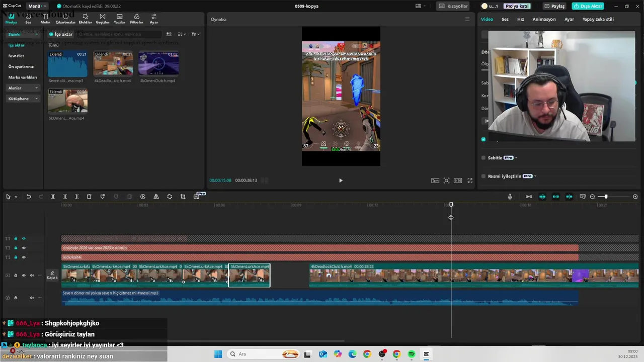Click the Dışa Aktar export button
Image resolution: width=644 pixels, height=362 pixels.
click(x=588, y=6)
